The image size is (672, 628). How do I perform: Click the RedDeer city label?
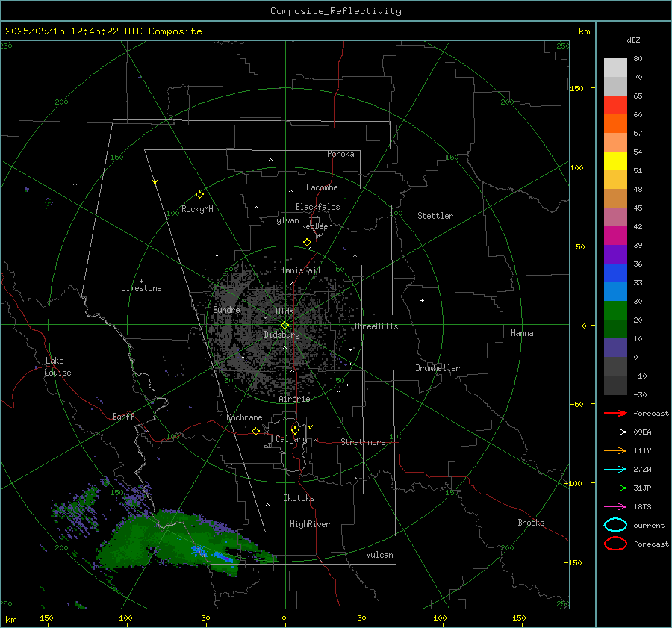pyautogui.click(x=317, y=226)
